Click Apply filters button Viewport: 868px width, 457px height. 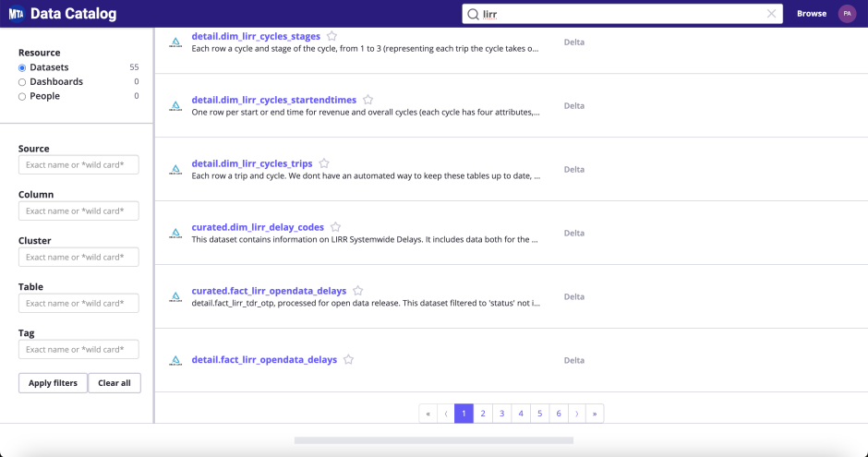point(54,383)
